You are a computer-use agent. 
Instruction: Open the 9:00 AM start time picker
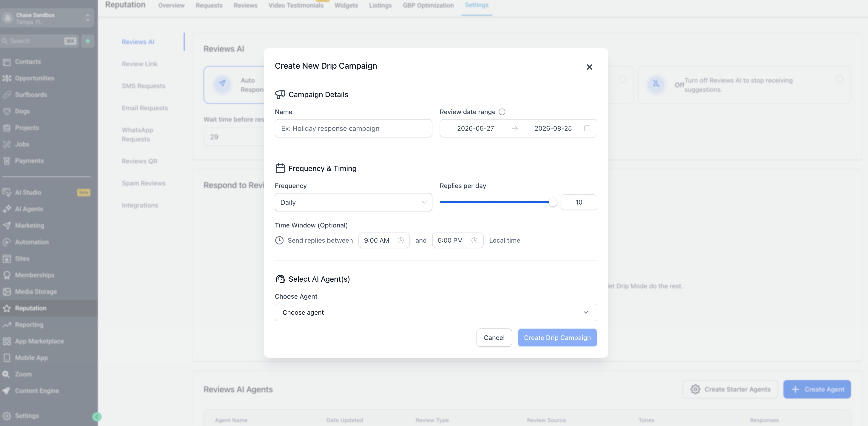click(x=384, y=241)
